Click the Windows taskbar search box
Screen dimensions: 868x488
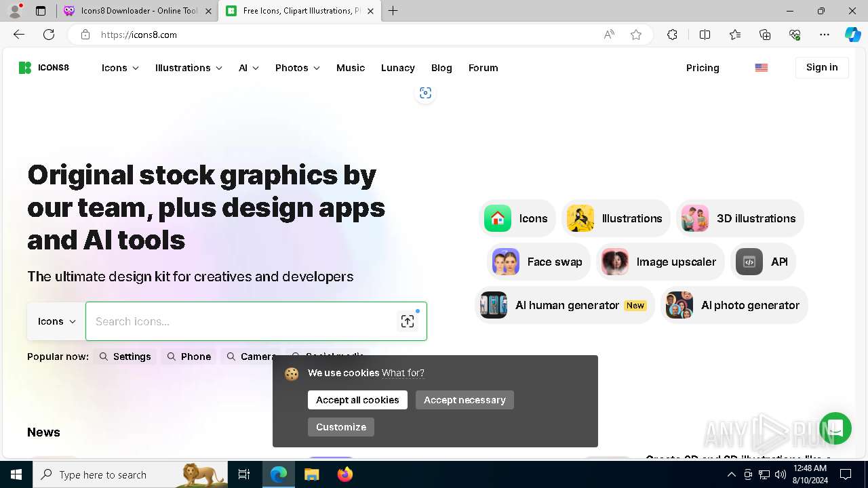pyautogui.click(x=130, y=474)
